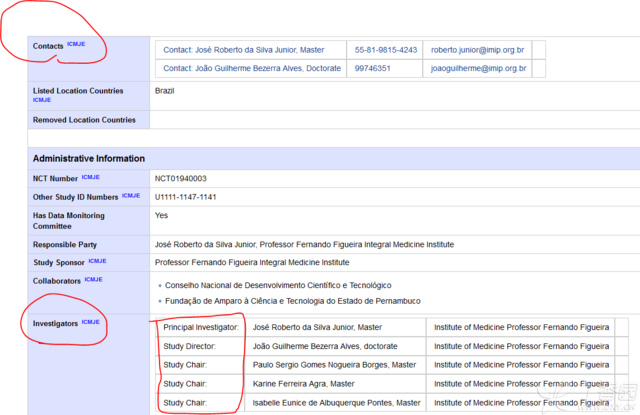Click contact José Roberto da Silva Junior, Master
Image resolution: width=640 pixels, height=415 pixels.
244,50
